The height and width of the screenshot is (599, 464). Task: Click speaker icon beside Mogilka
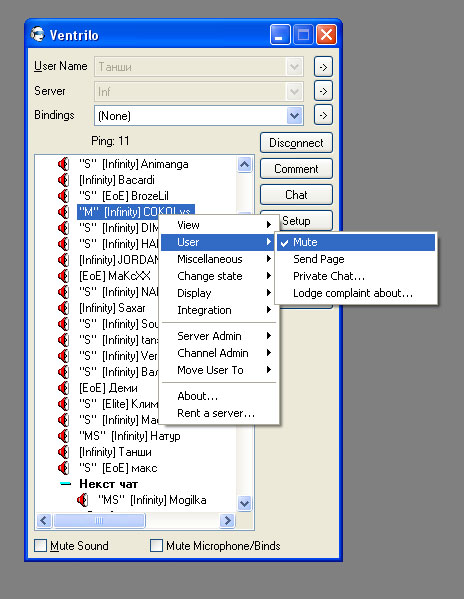[82, 500]
